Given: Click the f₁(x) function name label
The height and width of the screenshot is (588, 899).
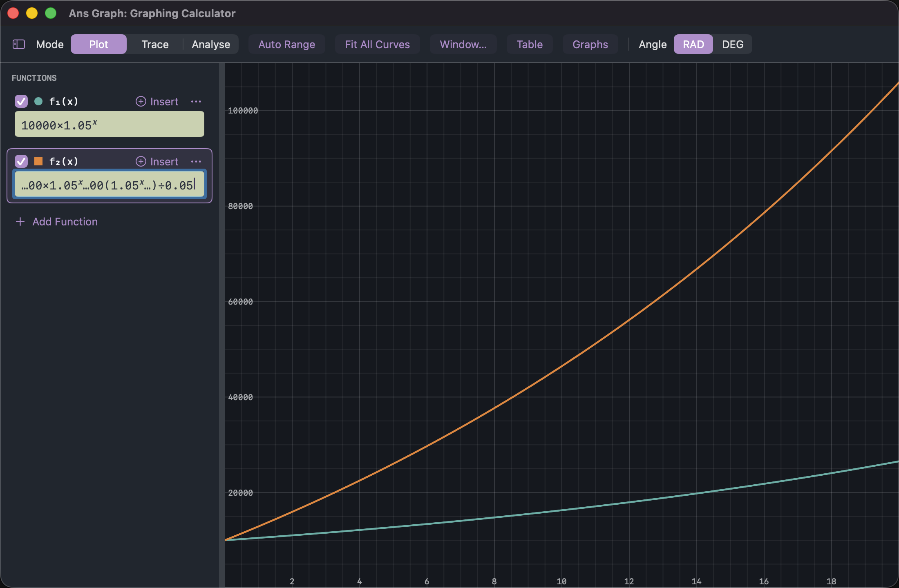Looking at the screenshot, I should point(64,101).
